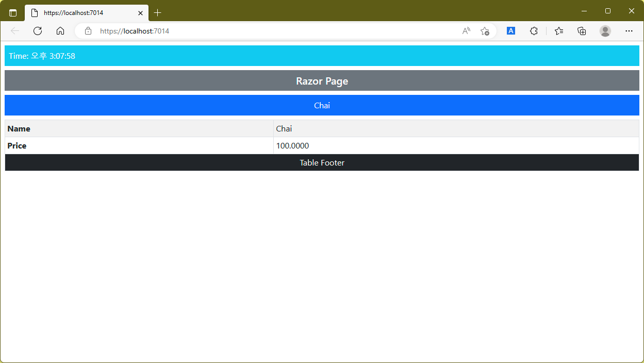Open the Extensions puzzle icon

[534, 31]
